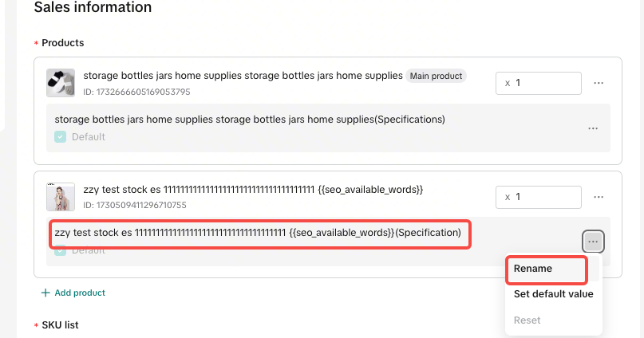This screenshot has width=644, height=338.
Task: Click the Reset menu option
Action: tap(527, 320)
